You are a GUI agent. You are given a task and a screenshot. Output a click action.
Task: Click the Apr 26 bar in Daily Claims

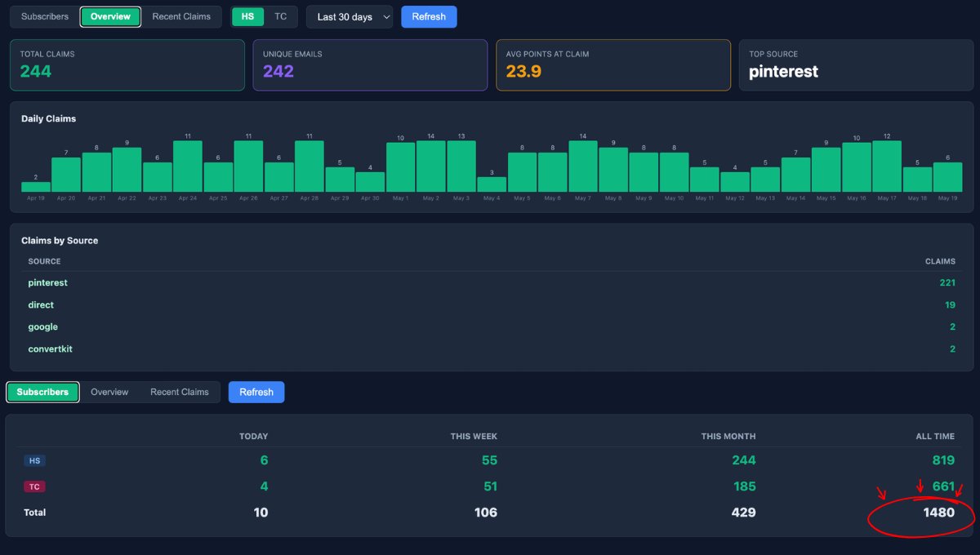click(x=248, y=166)
